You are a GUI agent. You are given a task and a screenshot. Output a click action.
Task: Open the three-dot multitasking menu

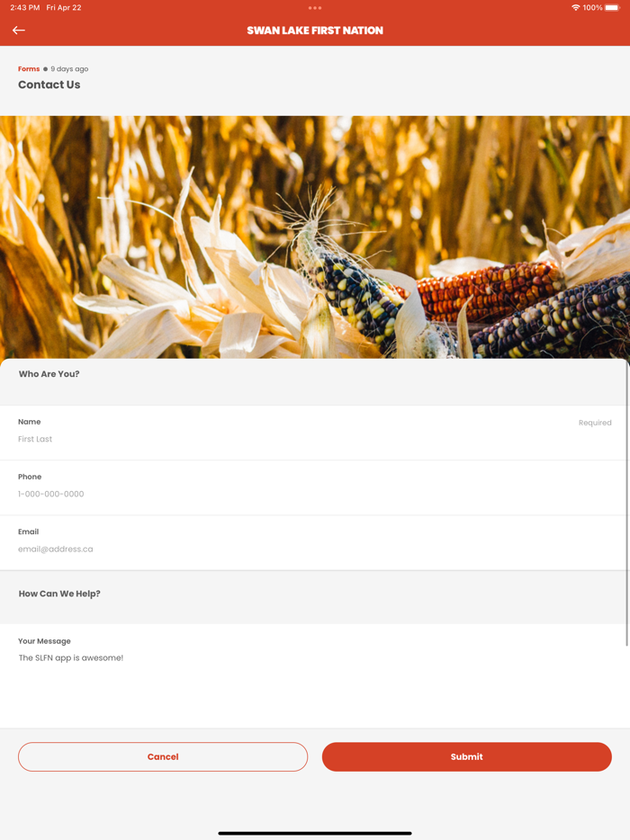pos(315,8)
